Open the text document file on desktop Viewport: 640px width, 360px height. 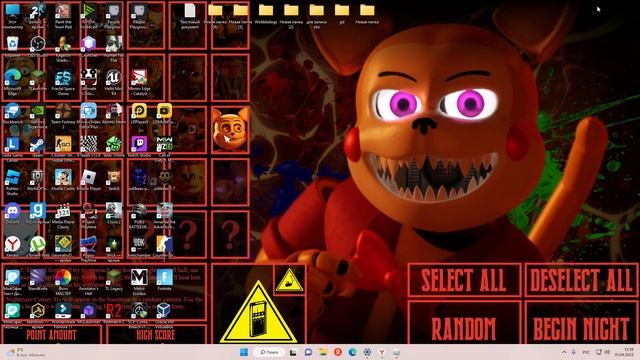190,11
